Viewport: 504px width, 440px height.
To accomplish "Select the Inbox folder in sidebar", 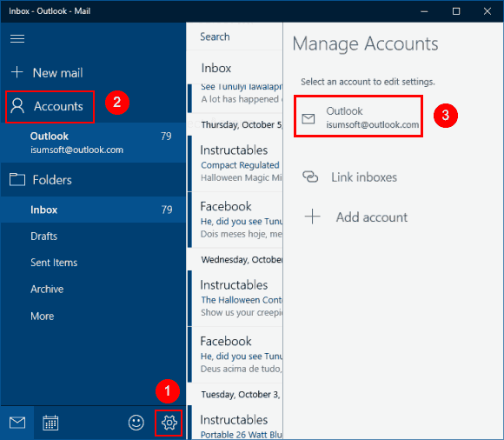I will click(x=93, y=210).
